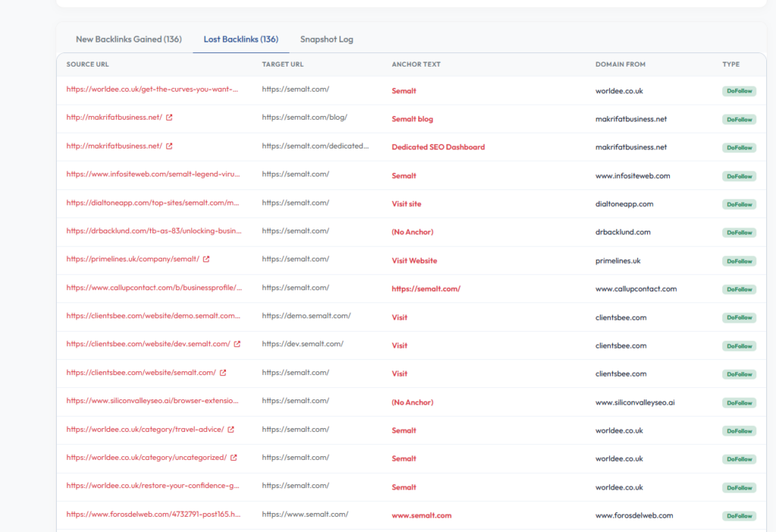Open primelines.uk/company/semalt source link
776x532 pixels.
(133, 259)
